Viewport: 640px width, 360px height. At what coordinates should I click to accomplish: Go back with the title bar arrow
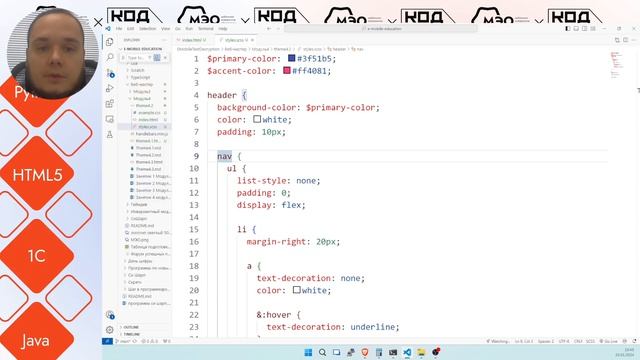269,29
